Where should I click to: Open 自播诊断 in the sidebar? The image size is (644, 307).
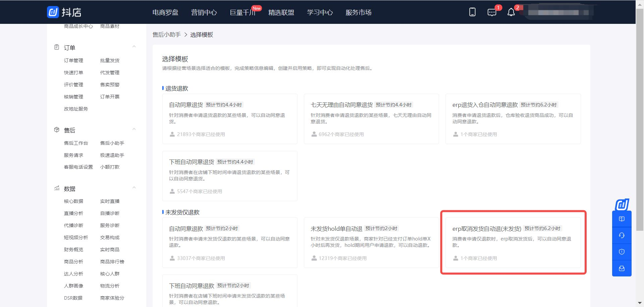coord(110,213)
